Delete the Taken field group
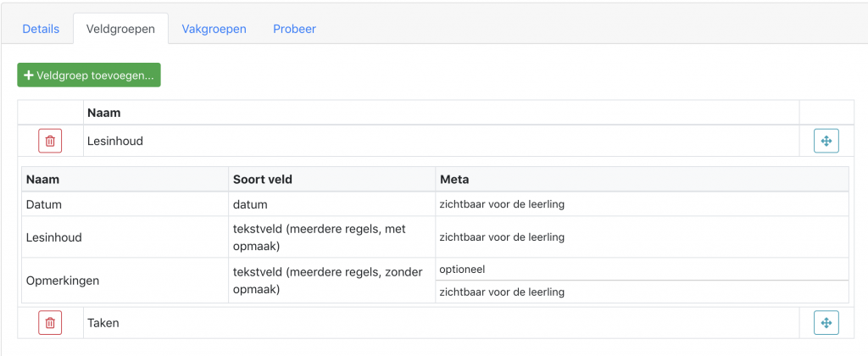The image size is (868, 356). (x=50, y=323)
